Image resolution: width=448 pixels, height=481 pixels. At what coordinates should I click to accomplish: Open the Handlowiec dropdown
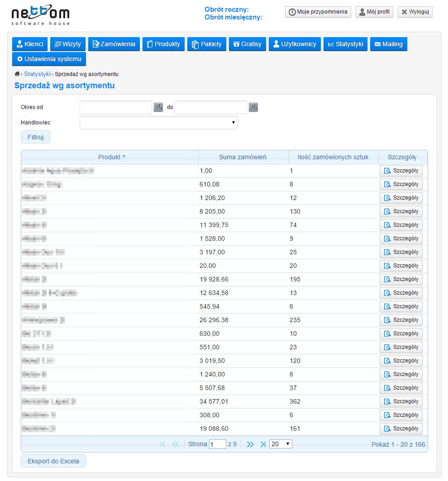coord(158,123)
